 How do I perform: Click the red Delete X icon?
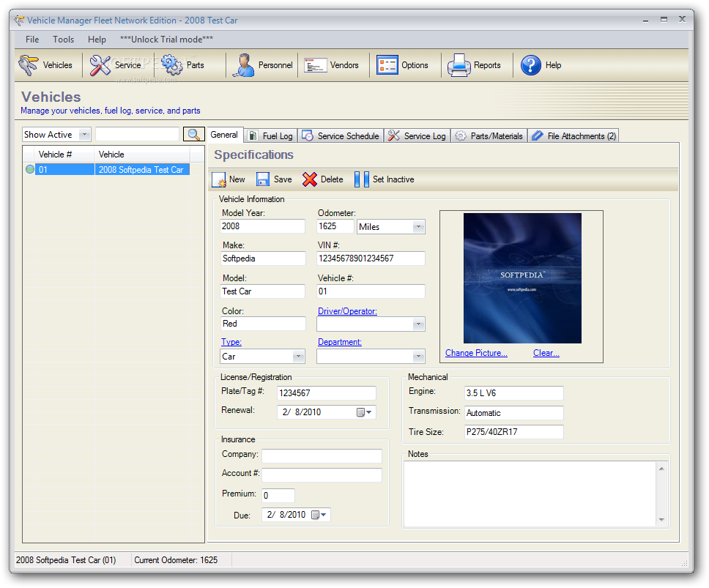tap(310, 179)
